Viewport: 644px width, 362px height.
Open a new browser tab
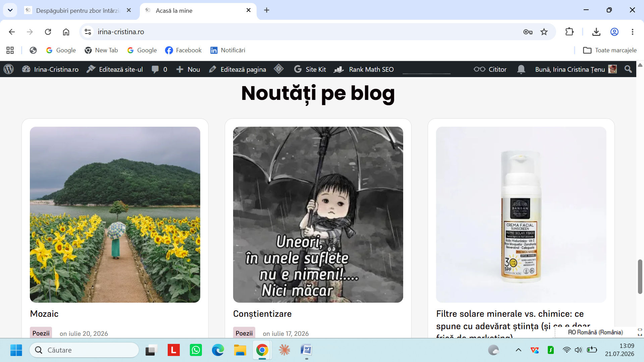(x=267, y=10)
